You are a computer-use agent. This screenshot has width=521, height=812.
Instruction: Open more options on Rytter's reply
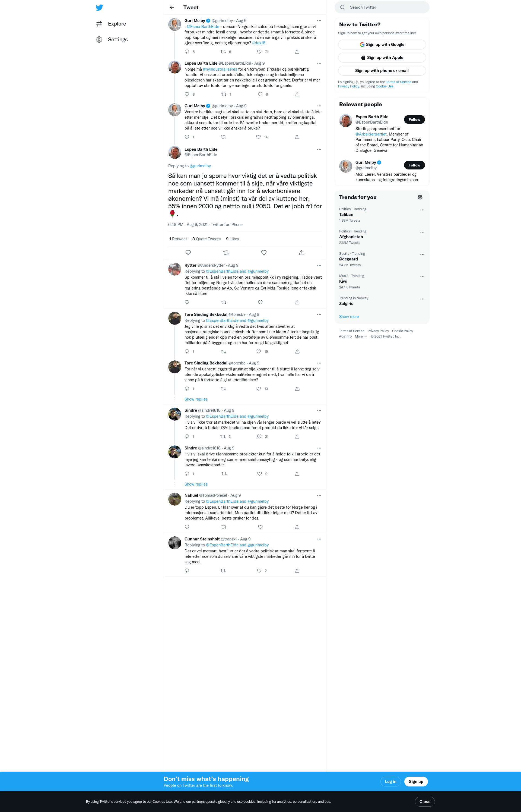[x=319, y=265]
